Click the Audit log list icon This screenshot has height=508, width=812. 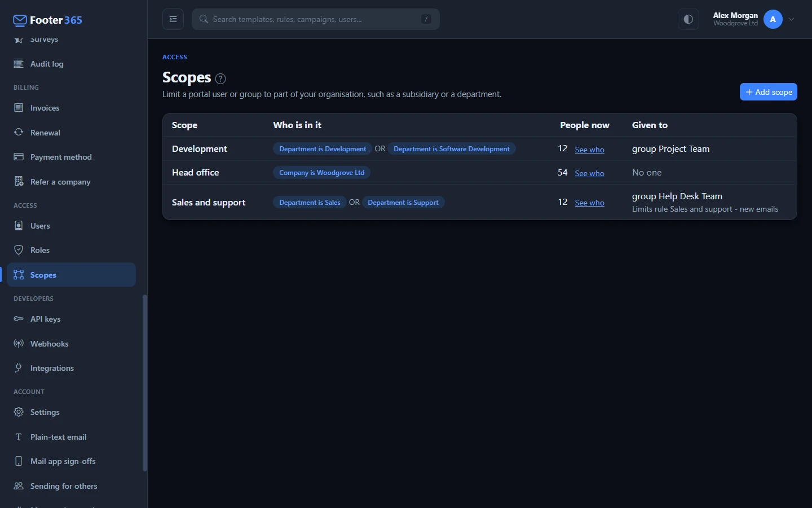point(19,63)
